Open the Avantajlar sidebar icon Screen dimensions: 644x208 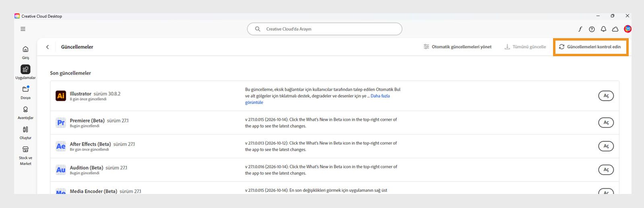pyautogui.click(x=25, y=109)
